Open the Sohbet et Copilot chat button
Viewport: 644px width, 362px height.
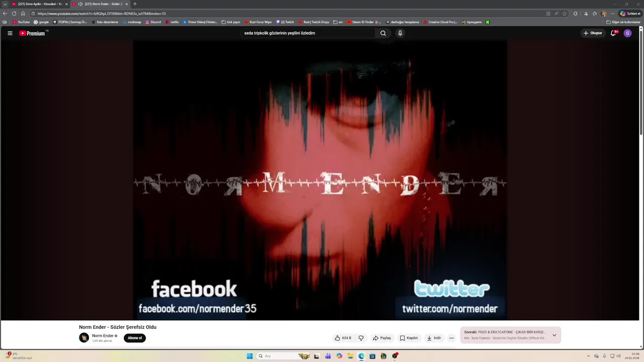(630, 14)
